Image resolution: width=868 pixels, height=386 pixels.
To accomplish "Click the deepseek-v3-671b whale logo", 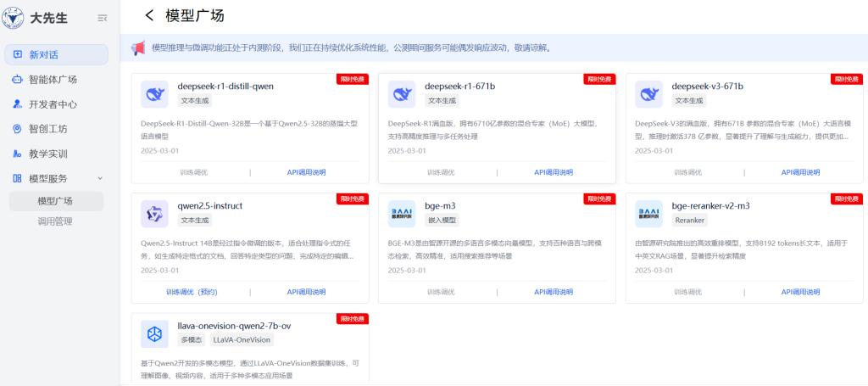I will (x=648, y=94).
